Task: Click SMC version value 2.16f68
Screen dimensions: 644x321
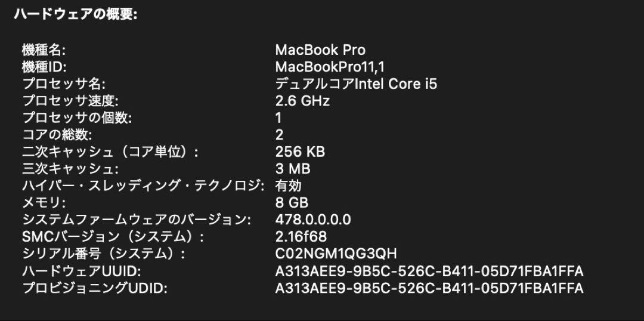Action: 301,237
